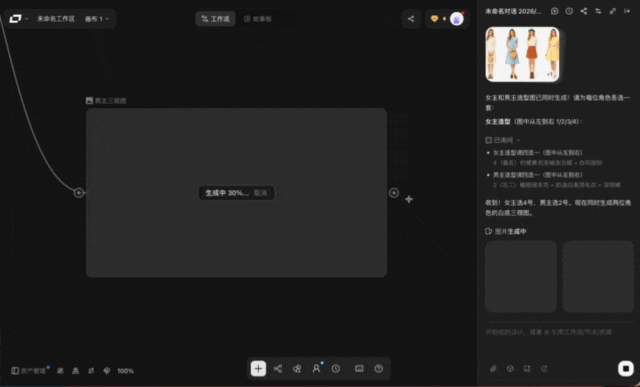
Task: Click the left input port of node
Action: coord(79,193)
